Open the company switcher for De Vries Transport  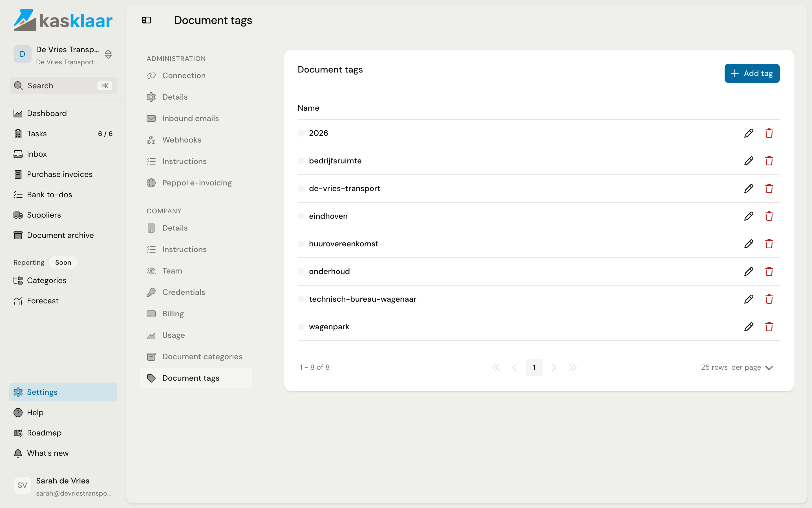coord(63,55)
